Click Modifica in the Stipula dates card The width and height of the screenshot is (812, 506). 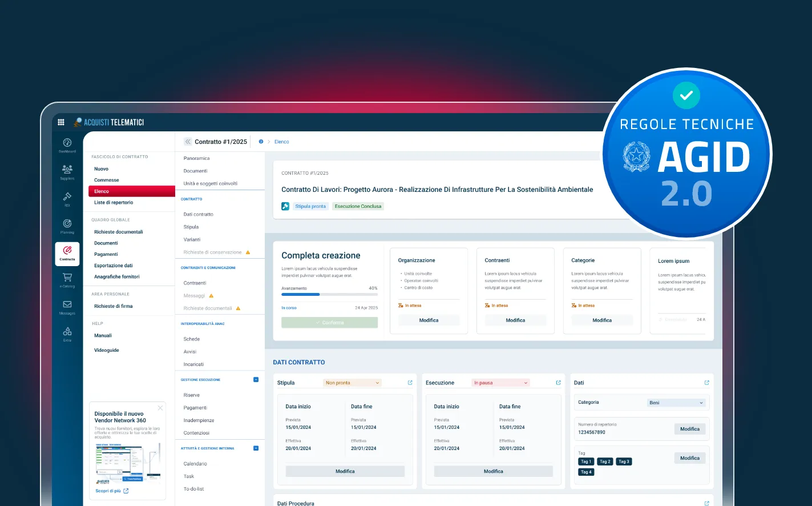(x=345, y=471)
